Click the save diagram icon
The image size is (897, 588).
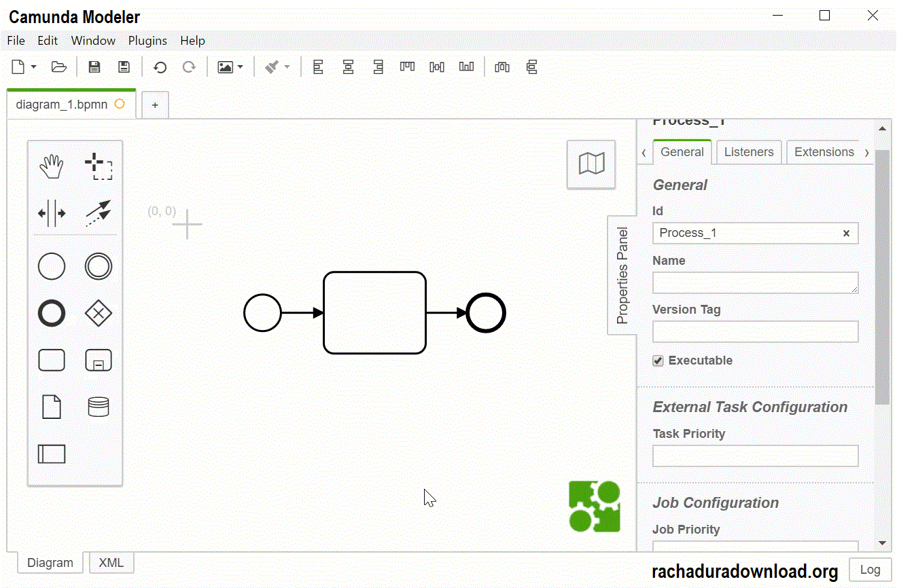[94, 67]
